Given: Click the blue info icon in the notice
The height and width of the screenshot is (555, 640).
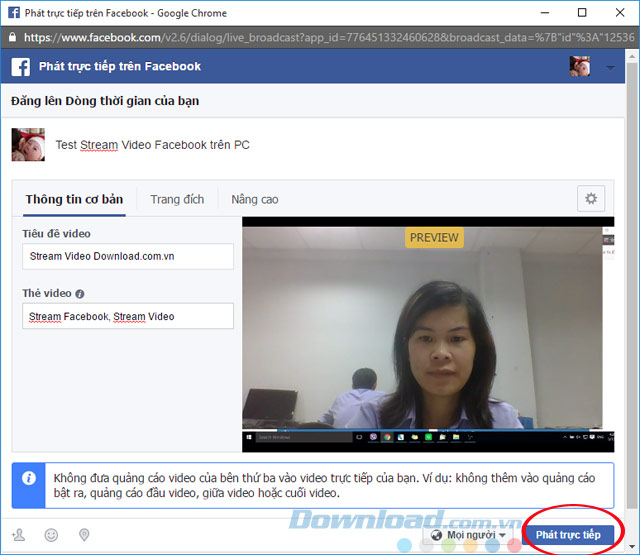Looking at the screenshot, I should pos(29,478).
